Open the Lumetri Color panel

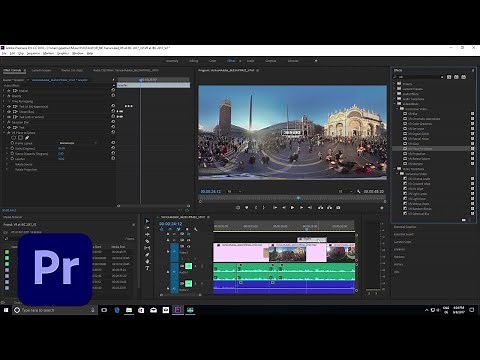pyautogui.click(x=402, y=242)
